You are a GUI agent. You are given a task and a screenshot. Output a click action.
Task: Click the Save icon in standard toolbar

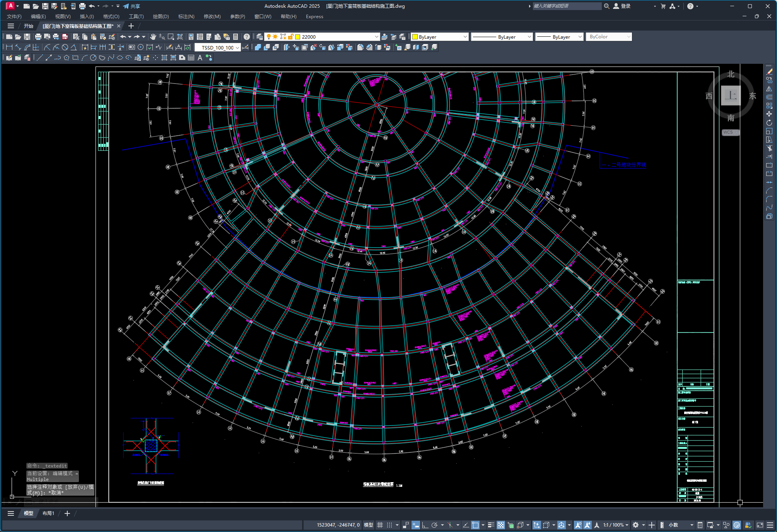27,37
